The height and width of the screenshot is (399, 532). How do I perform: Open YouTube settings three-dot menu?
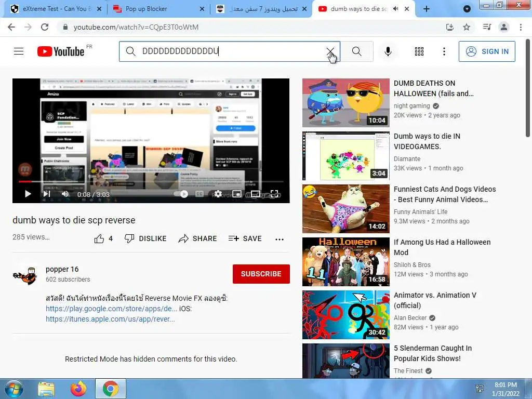(x=444, y=51)
